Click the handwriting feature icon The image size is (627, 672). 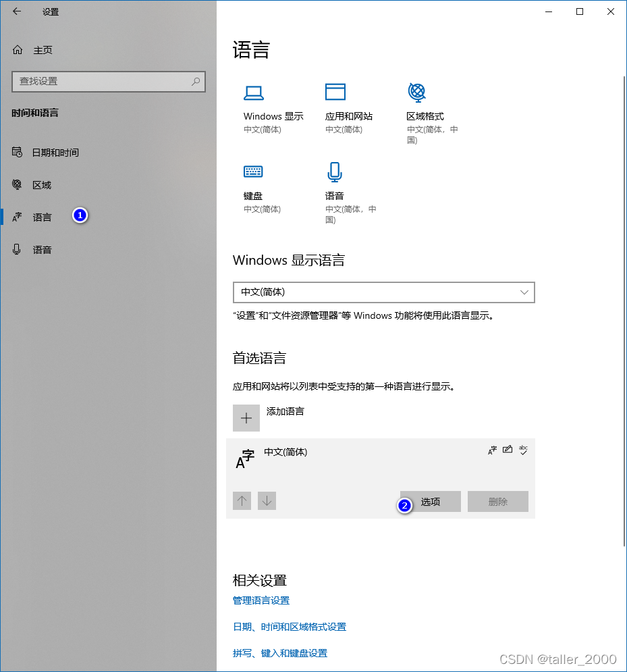click(508, 450)
